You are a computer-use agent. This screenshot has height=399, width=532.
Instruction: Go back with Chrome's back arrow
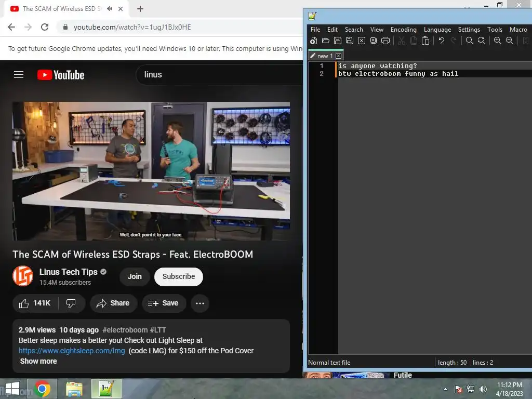(11, 27)
